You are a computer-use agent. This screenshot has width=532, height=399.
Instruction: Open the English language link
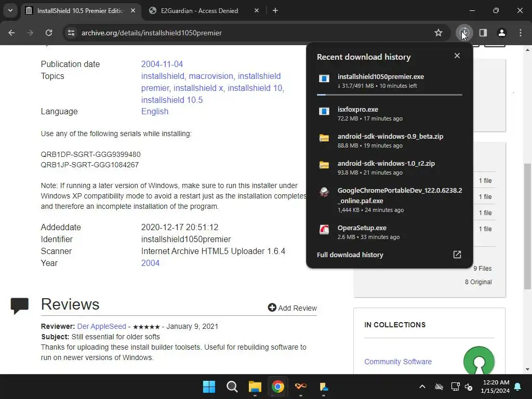155,112
